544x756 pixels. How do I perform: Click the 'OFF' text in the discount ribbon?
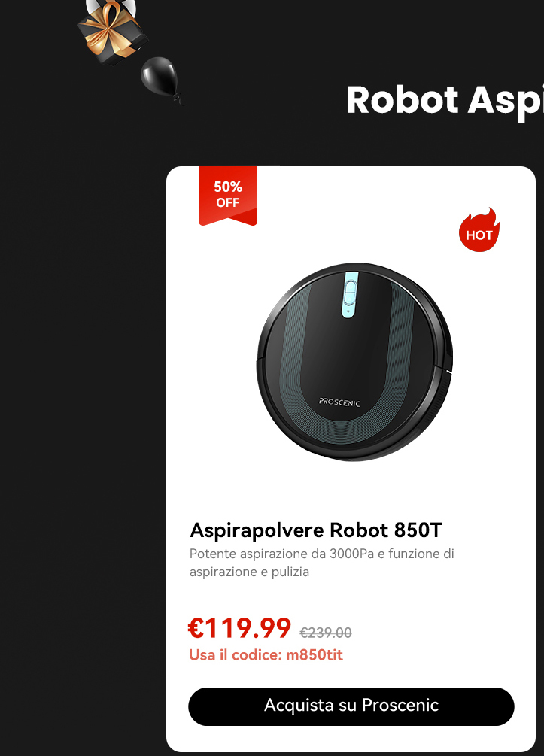(x=228, y=202)
